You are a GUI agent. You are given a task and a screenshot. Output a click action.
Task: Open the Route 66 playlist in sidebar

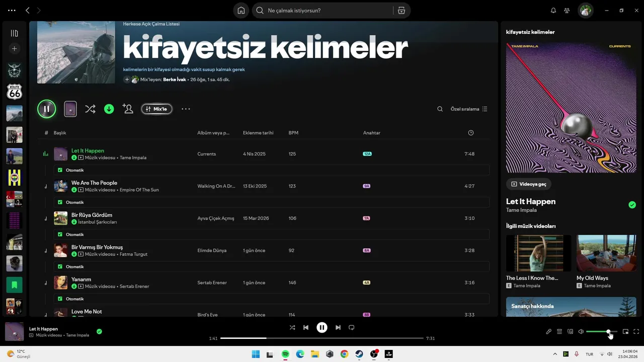pyautogui.click(x=14, y=92)
